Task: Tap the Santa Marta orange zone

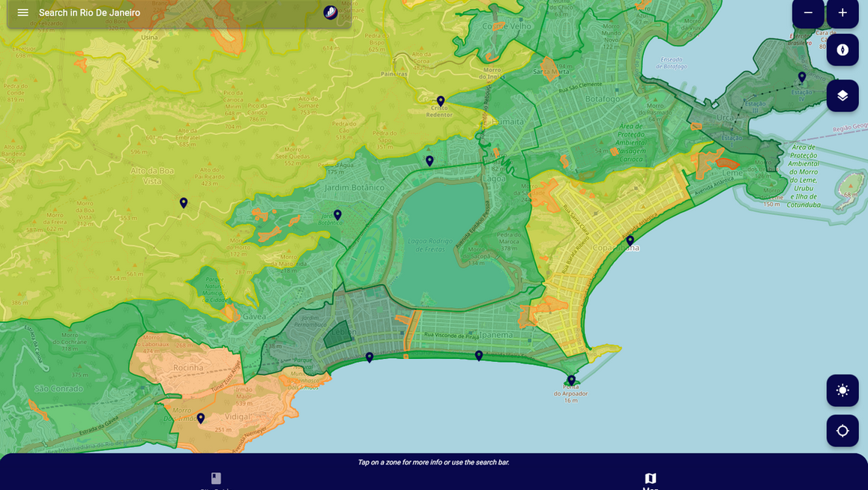Action: pyautogui.click(x=550, y=70)
